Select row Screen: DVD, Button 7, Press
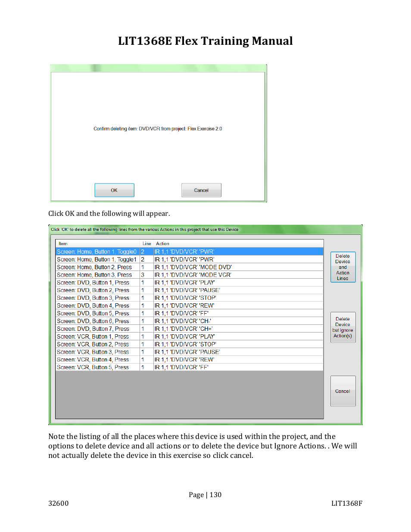This screenshot has width=411, height=532. [x=190, y=329]
